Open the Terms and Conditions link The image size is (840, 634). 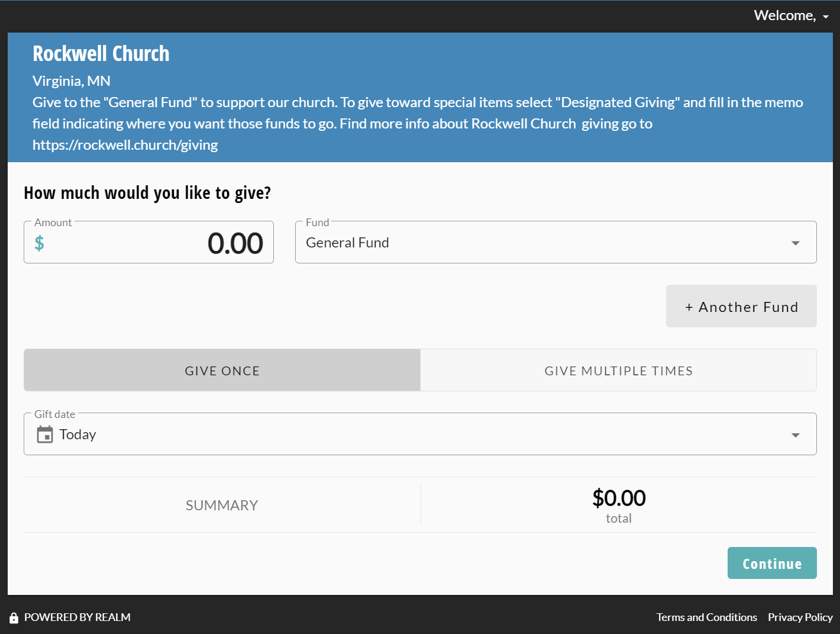pyautogui.click(x=706, y=617)
